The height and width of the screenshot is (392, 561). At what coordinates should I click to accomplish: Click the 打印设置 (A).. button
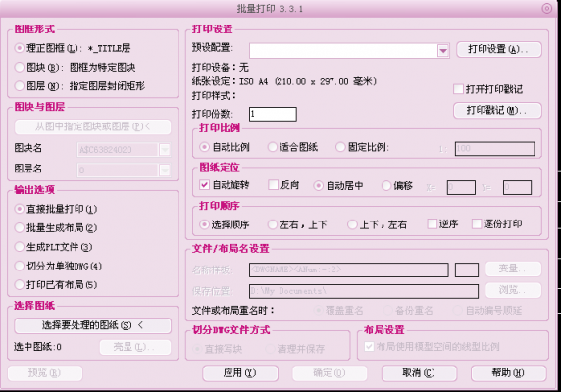(x=499, y=49)
